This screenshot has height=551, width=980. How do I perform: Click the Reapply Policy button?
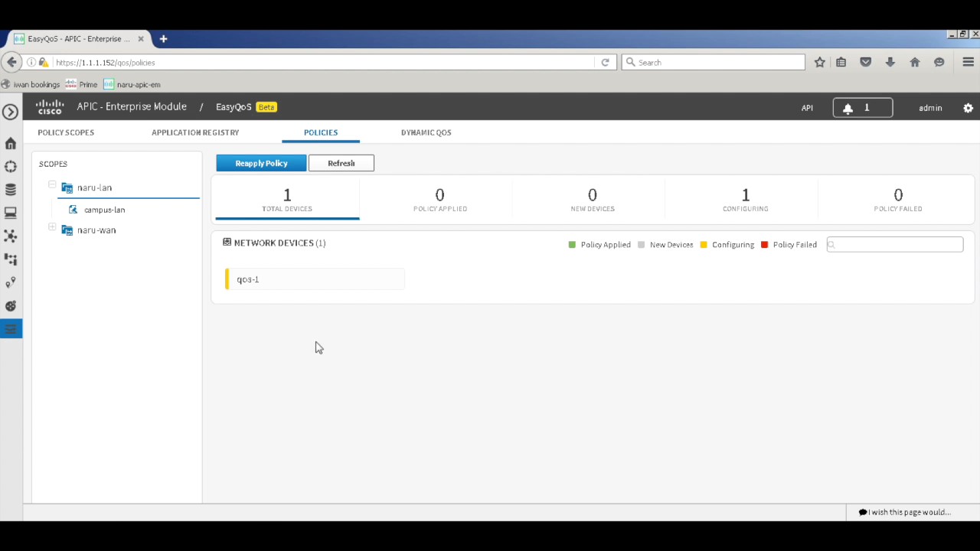pyautogui.click(x=261, y=163)
